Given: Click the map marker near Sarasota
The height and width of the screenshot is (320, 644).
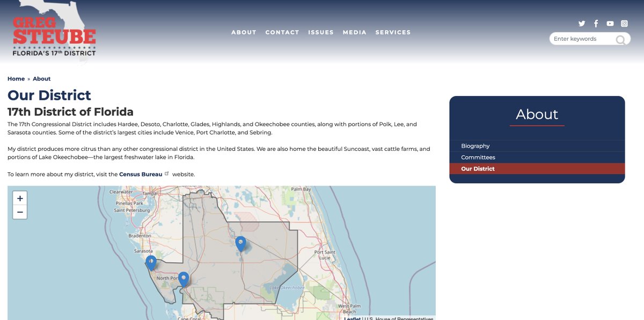Looking at the screenshot, I should 151,263.
